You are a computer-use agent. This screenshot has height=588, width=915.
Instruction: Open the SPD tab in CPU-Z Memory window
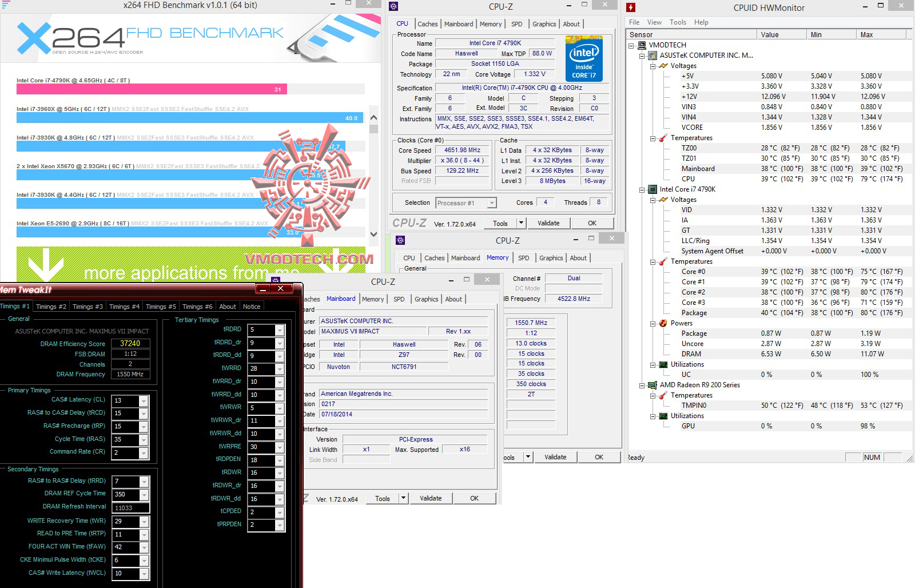pyautogui.click(x=524, y=258)
